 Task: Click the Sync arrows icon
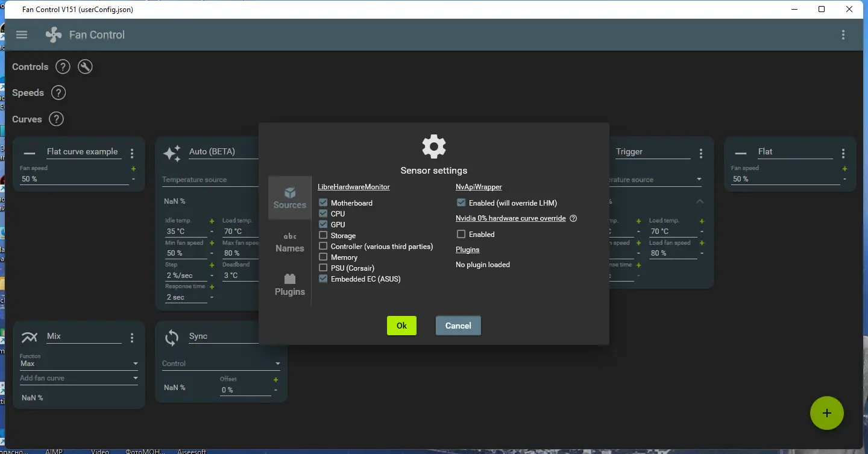pyautogui.click(x=172, y=338)
